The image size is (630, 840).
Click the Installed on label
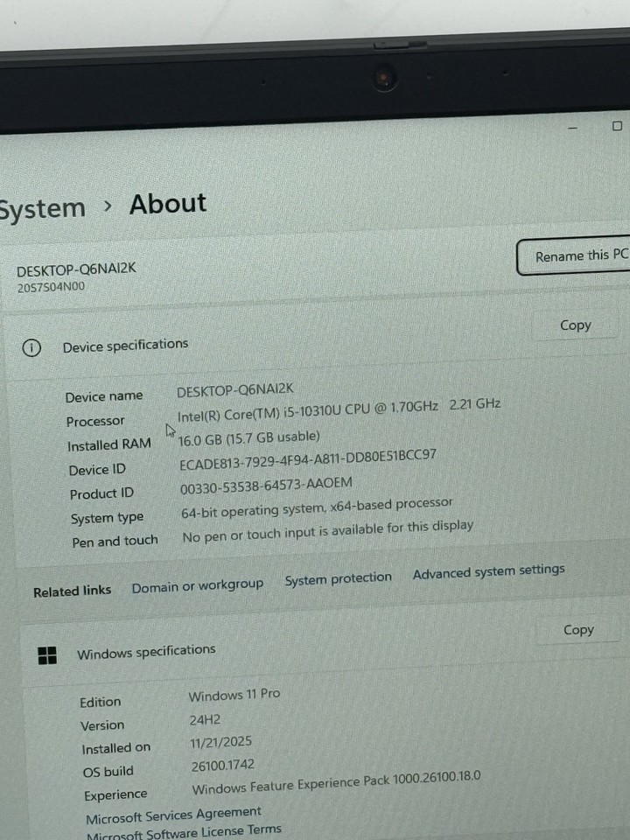[116, 748]
